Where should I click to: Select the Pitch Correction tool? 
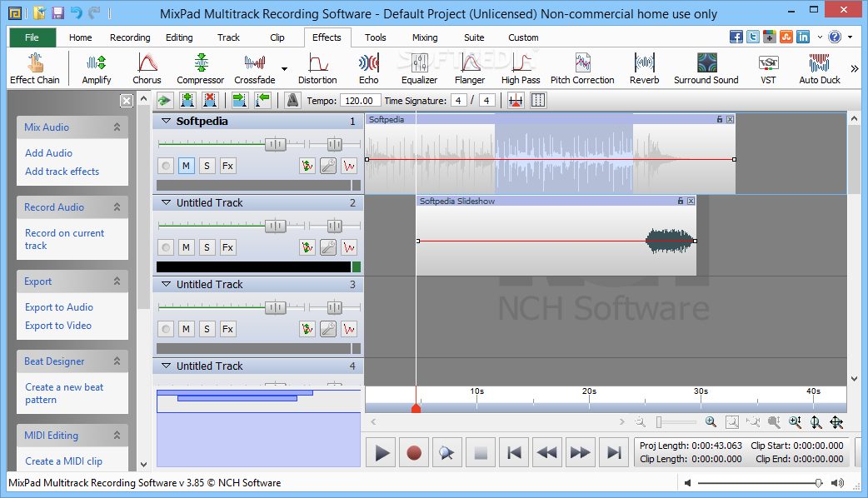(582, 68)
